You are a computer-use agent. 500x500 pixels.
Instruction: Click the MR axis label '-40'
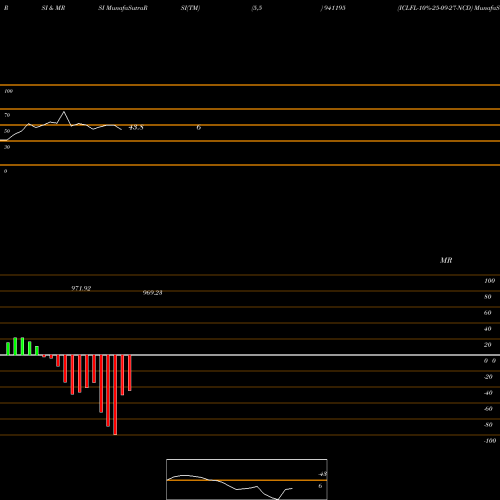pos(488,393)
